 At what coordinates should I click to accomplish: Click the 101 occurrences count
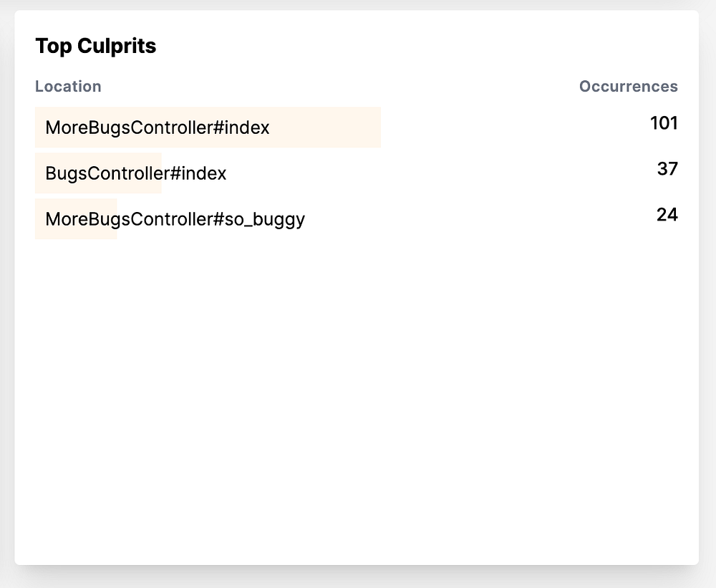tap(664, 123)
